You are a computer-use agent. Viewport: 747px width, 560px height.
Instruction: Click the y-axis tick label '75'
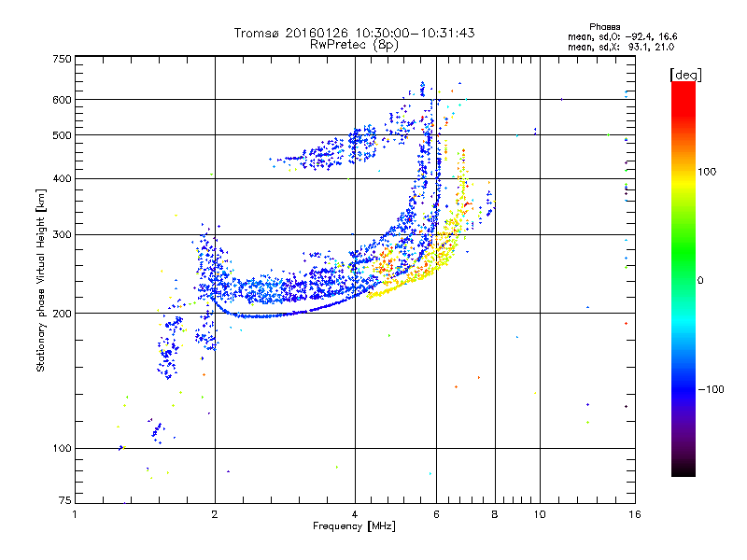[65, 500]
